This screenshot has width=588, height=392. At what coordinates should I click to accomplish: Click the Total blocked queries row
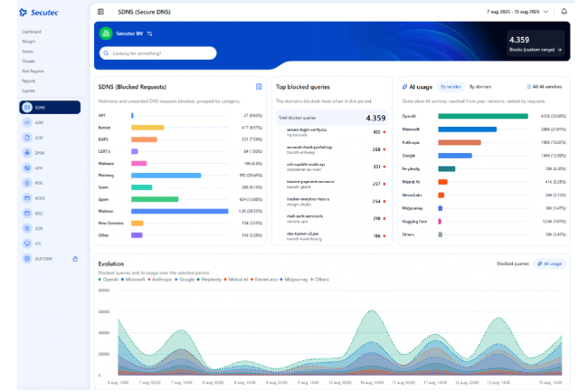332,118
